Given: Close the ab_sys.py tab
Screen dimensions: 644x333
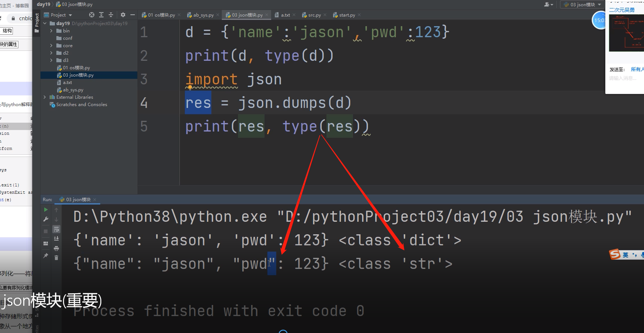Looking at the screenshot, I should pyautogui.click(x=218, y=15).
